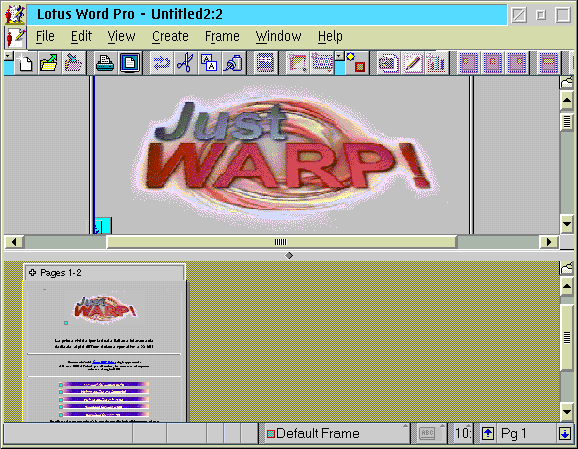578x449 pixels.
Task: Save the document with the disk icon
Action: point(73,63)
